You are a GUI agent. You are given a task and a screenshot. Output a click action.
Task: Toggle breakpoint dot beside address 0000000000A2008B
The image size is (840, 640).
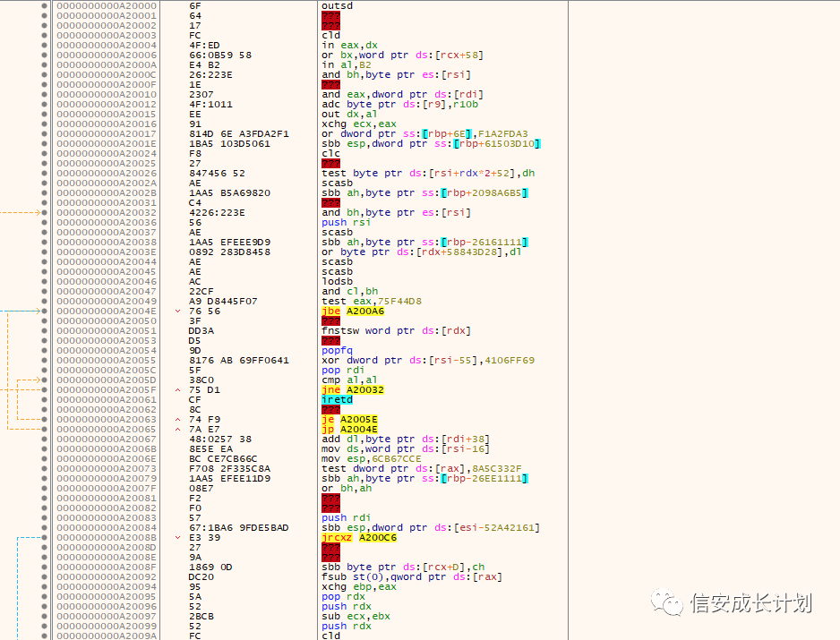pos(45,538)
